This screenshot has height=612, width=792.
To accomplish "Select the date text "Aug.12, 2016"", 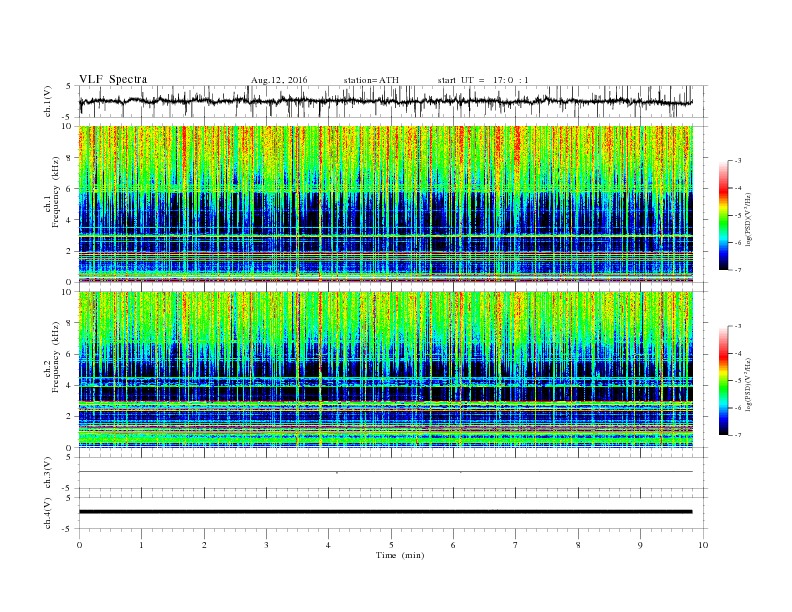I will click(279, 80).
